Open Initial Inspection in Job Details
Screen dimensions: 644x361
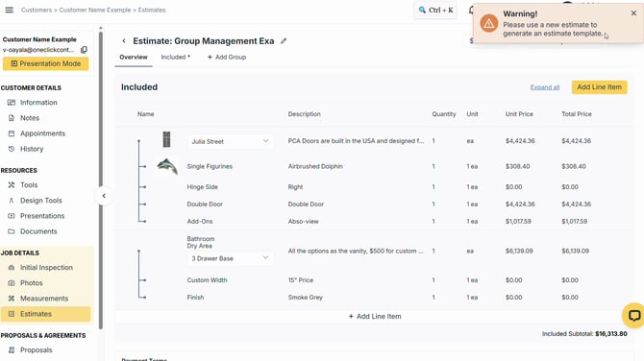[46, 268]
